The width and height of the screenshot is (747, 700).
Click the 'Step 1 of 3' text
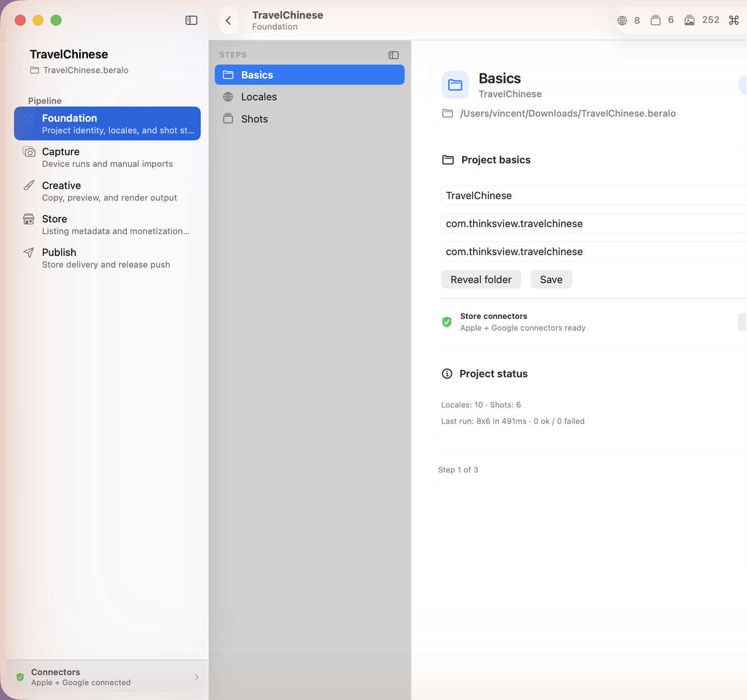pyautogui.click(x=458, y=470)
